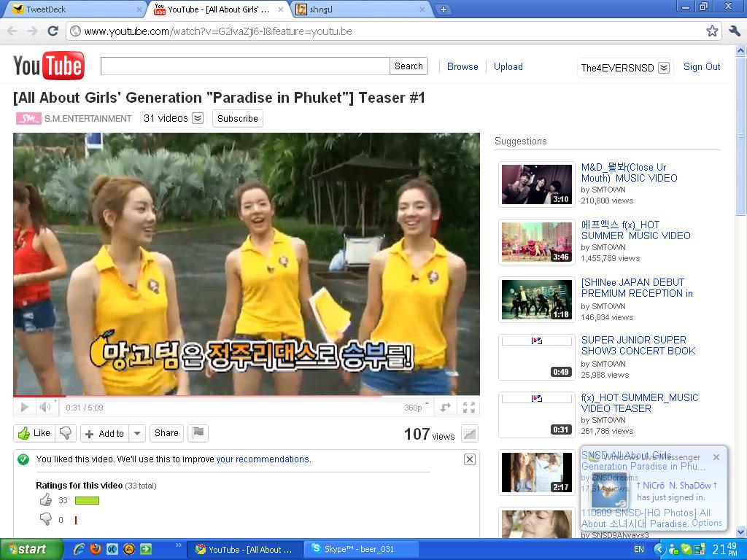Screen dimensions: 747x560
Task: Play the video with the play button
Action: (24, 407)
